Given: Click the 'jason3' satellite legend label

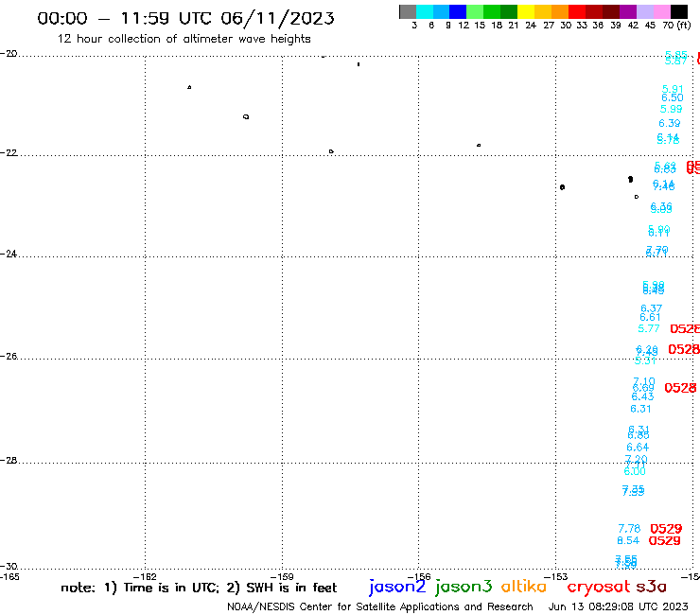Looking at the screenshot, I should pos(464,587).
